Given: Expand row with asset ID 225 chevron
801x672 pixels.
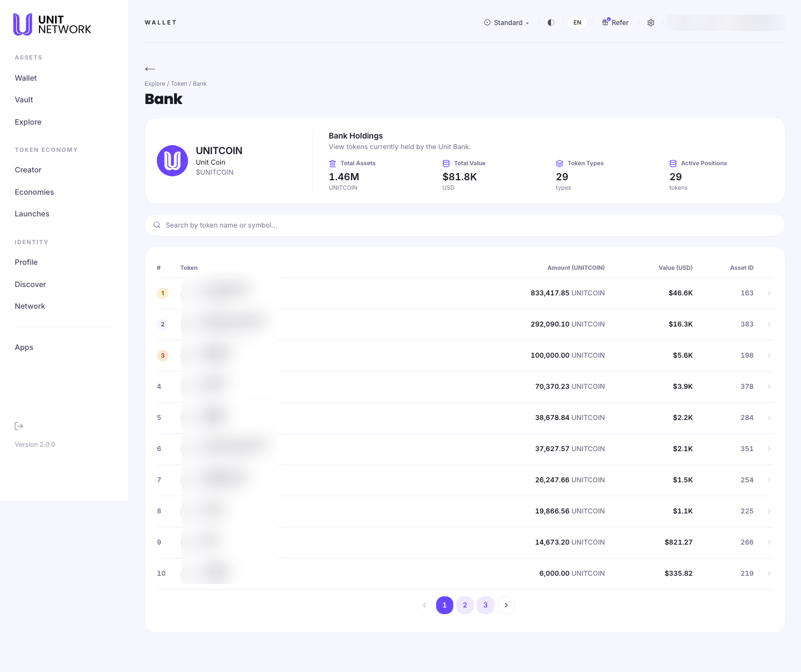Looking at the screenshot, I should coord(769,511).
